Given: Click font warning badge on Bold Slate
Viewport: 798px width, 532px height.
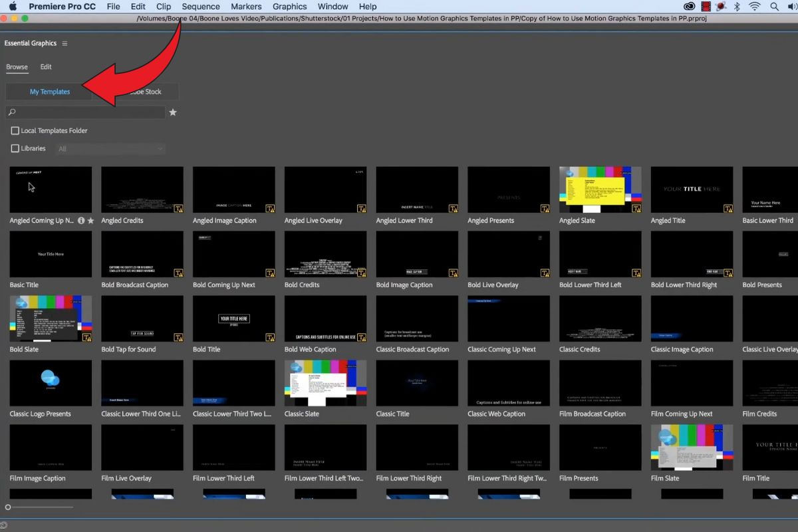Looking at the screenshot, I should coord(86,337).
